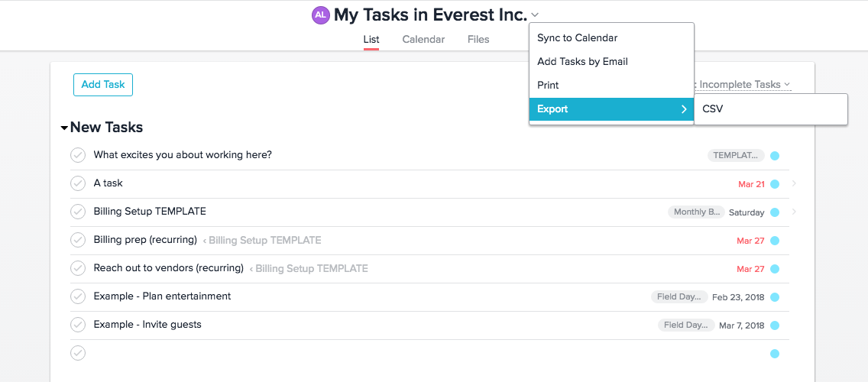Switch to the Calendar tab
Viewport: 868px width, 382px height.
click(x=423, y=39)
